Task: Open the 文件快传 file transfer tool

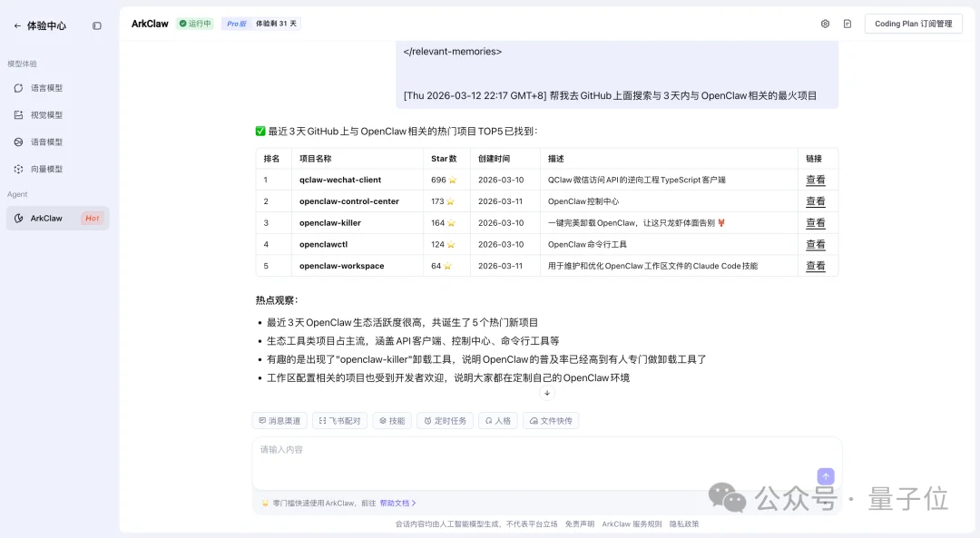Action: point(550,420)
